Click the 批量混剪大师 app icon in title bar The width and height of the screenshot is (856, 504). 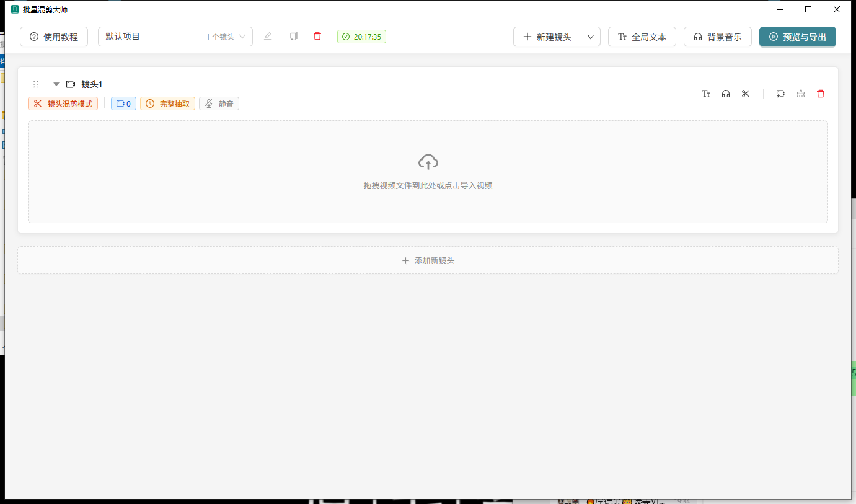15,9
